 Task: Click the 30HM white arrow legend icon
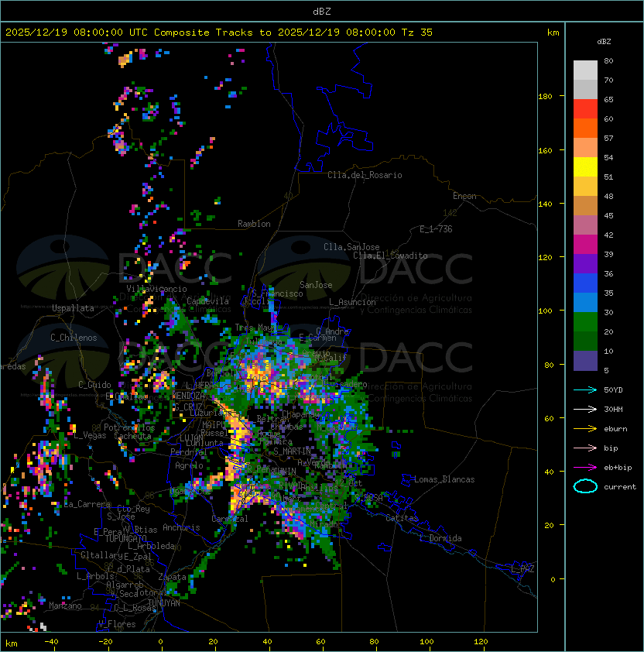tap(585, 409)
